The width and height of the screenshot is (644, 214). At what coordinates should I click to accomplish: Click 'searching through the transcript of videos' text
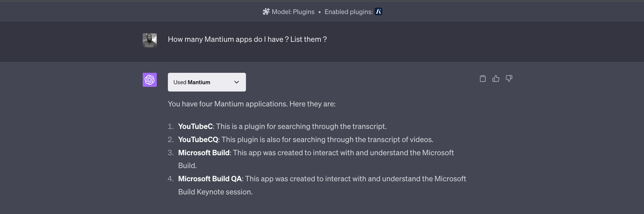pos(363,139)
